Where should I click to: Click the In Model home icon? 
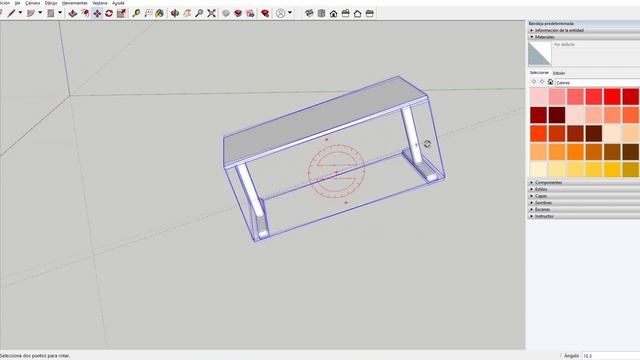(x=550, y=82)
